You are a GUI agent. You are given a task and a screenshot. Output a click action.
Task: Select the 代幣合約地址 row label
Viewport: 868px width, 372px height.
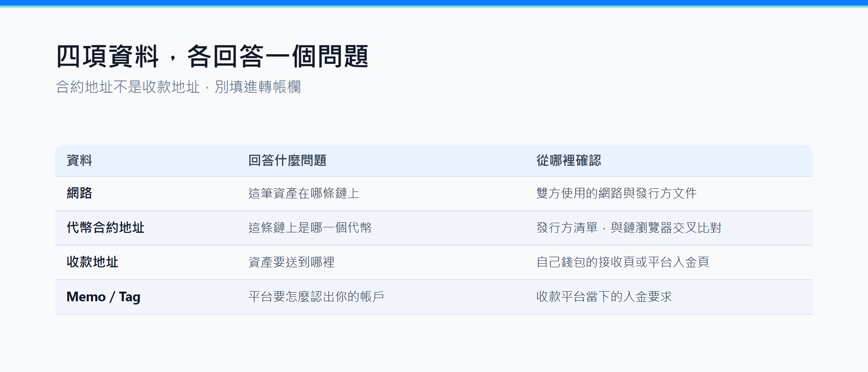pos(106,227)
